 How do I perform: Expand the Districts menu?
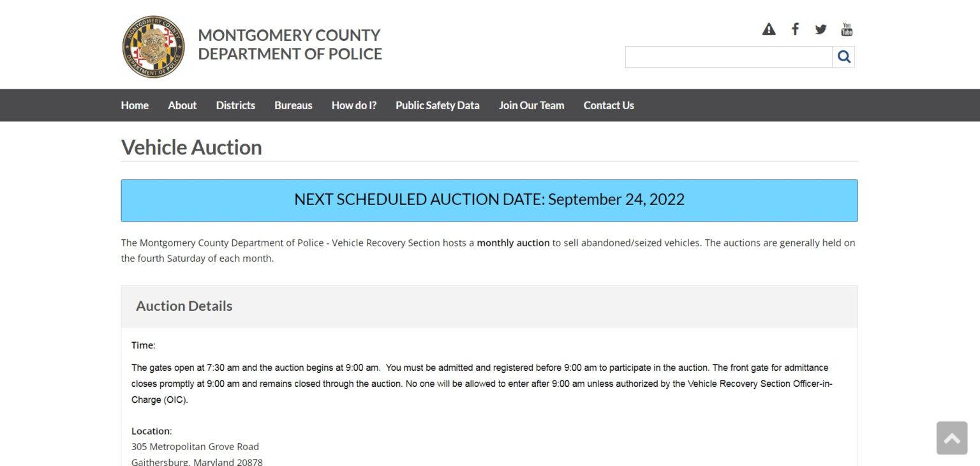(x=235, y=105)
